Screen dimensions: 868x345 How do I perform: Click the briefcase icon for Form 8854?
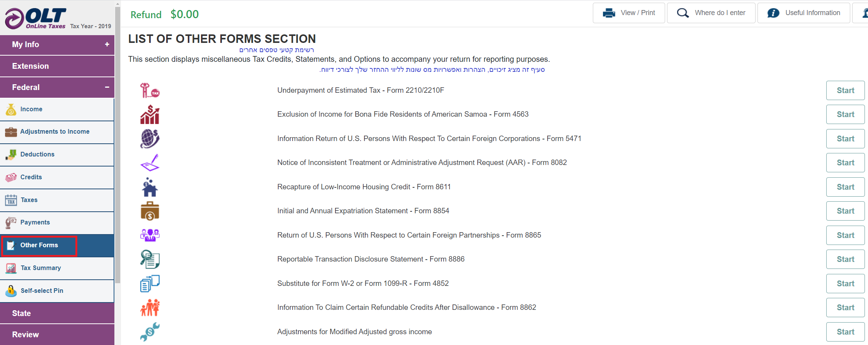(150, 211)
